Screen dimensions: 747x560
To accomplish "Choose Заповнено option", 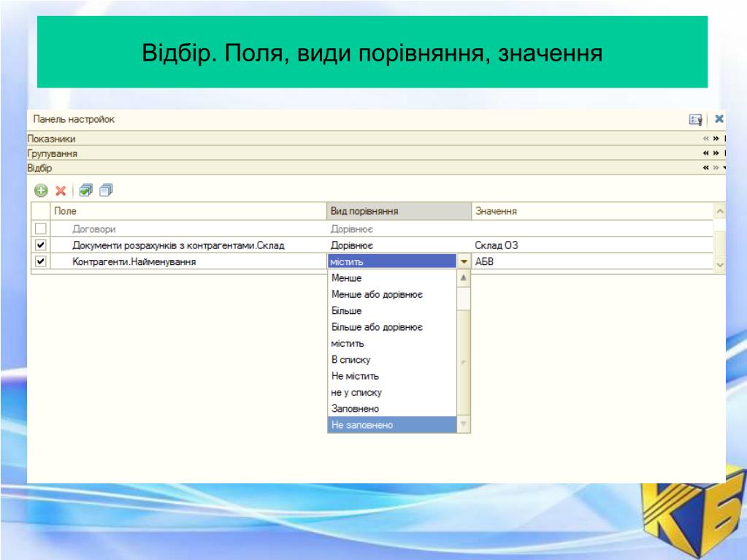I will pyautogui.click(x=392, y=409).
